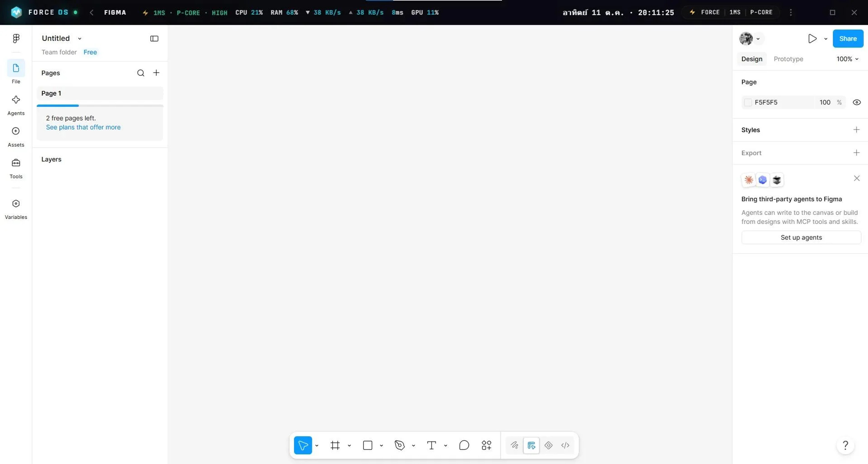Present prototype with play icon
This screenshot has height=464, width=868.
pyautogui.click(x=812, y=39)
